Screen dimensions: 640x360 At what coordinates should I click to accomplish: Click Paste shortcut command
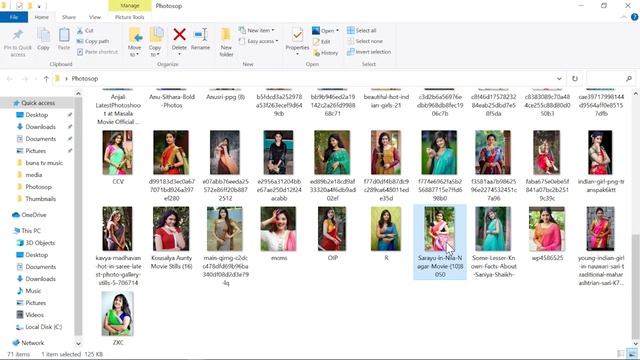pos(97,52)
